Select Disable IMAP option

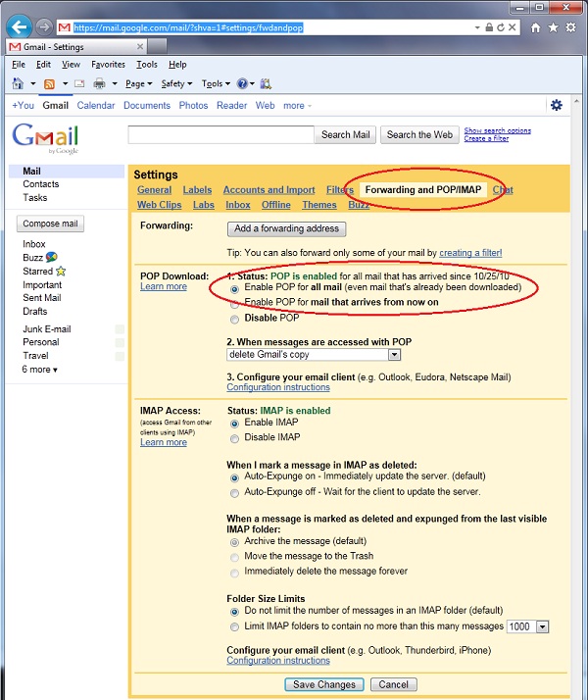(234, 439)
